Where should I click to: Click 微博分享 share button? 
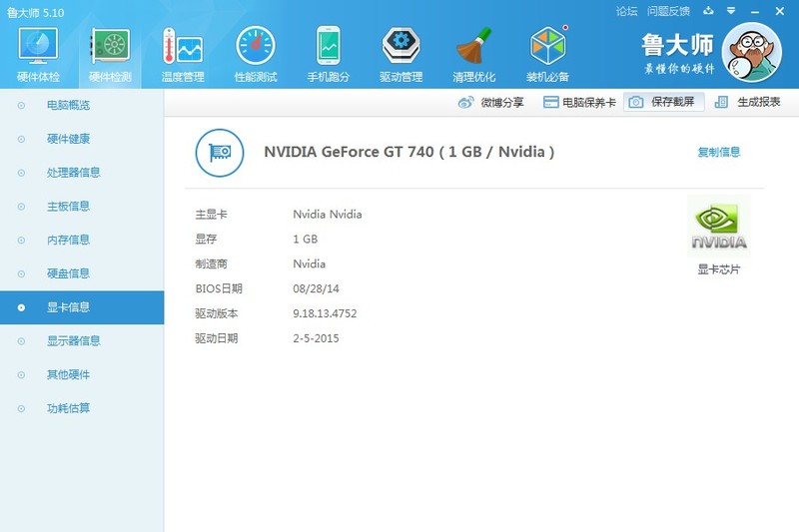click(x=491, y=103)
